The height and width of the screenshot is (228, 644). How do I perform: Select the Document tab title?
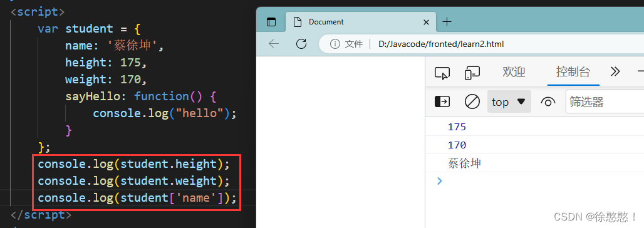tap(326, 22)
